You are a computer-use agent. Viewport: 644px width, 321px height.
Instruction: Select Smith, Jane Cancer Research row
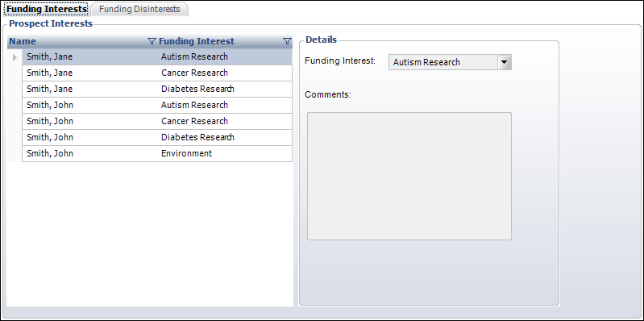pyautogui.click(x=157, y=73)
